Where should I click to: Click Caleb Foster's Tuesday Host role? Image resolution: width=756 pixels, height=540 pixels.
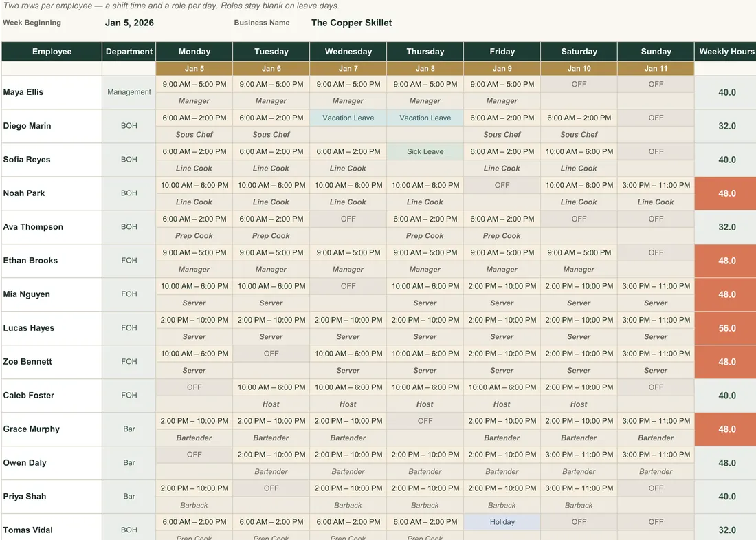[x=271, y=404]
